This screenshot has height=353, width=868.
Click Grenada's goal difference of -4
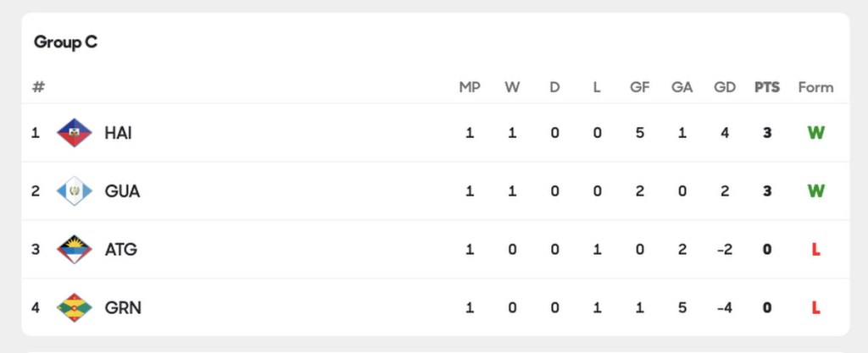point(724,308)
